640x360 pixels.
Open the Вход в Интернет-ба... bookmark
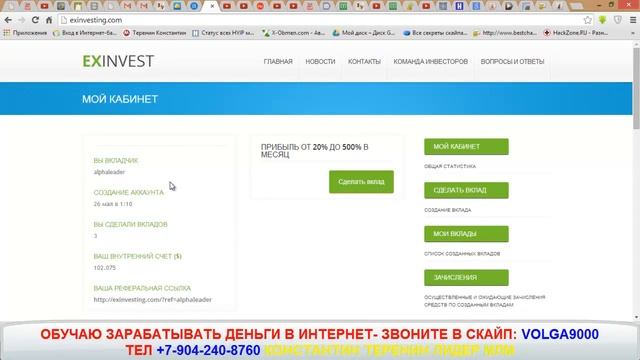85,33
